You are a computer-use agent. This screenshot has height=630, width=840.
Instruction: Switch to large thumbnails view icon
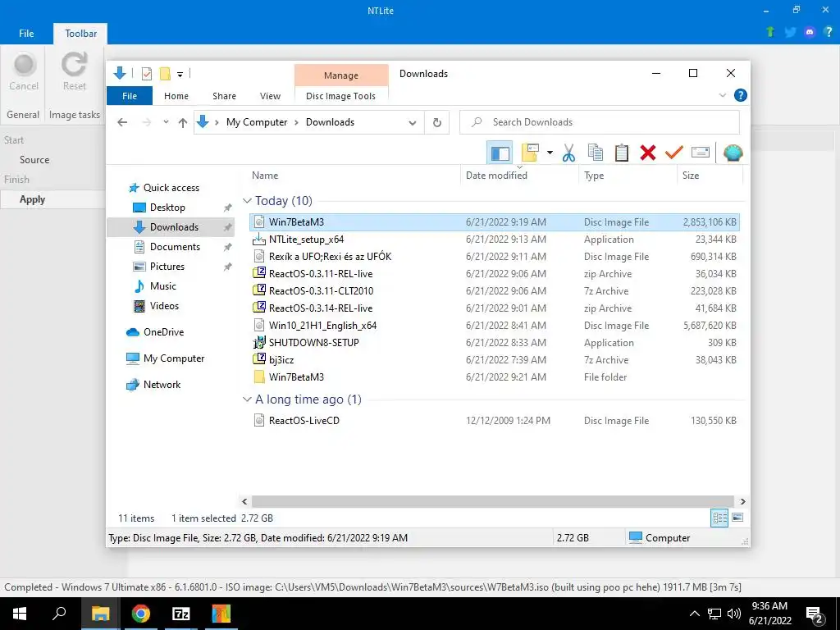[737, 518]
